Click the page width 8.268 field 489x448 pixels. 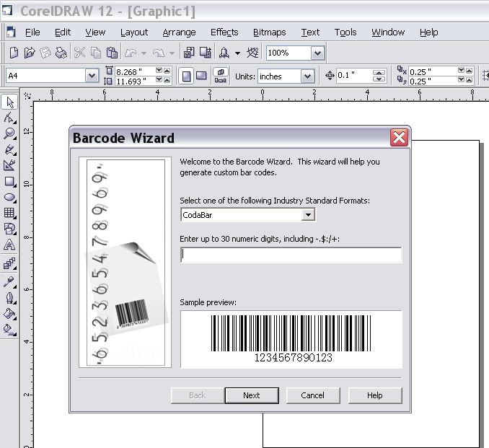(x=135, y=71)
